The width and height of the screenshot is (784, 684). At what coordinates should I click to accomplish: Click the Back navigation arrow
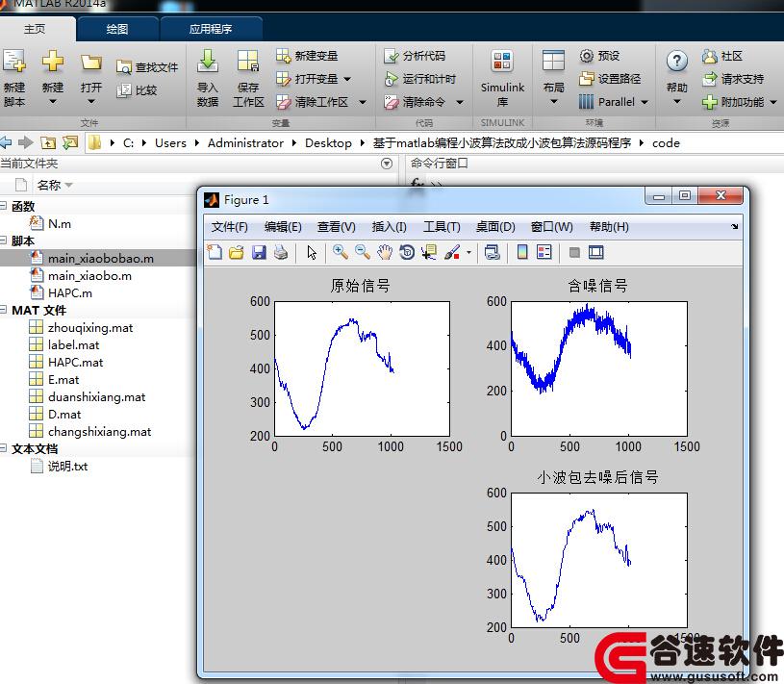pos(6,143)
